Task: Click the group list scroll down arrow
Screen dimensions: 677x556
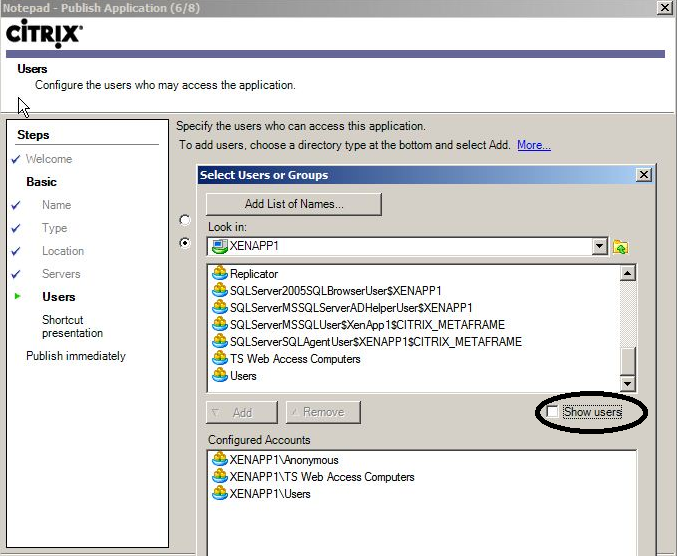Action: (627, 383)
